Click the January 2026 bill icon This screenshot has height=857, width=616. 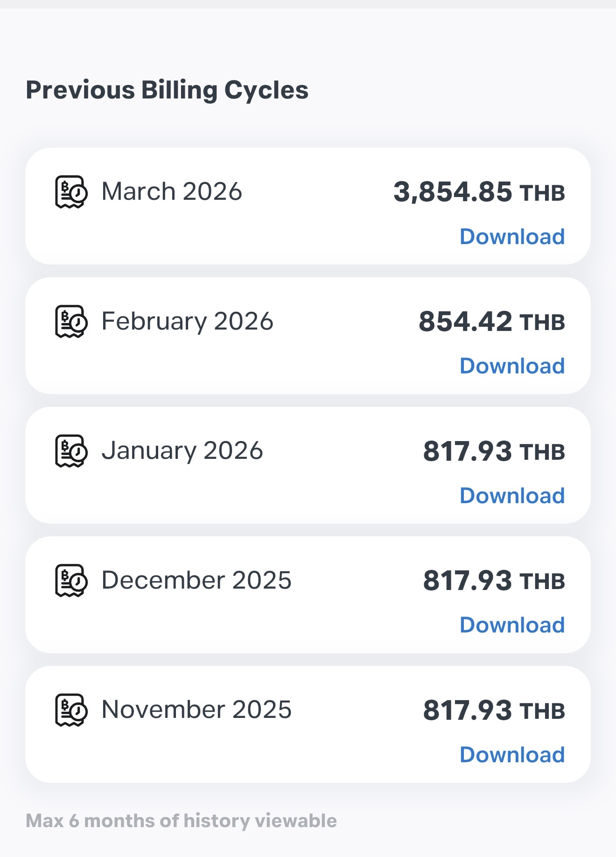[x=71, y=451]
